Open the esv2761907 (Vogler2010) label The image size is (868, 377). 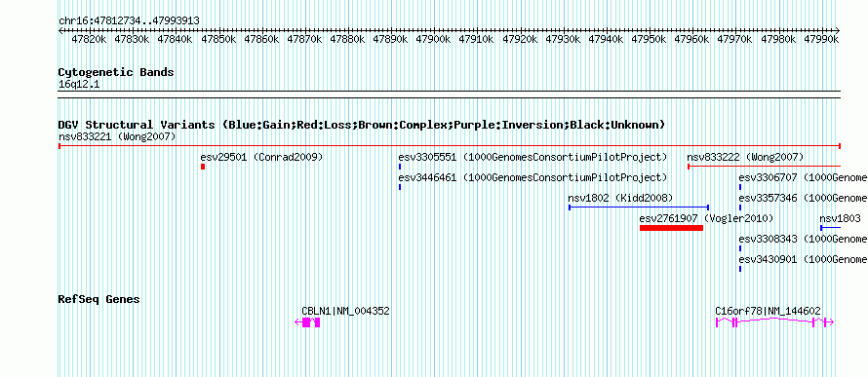pyautogui.click(x=706, y=218)
